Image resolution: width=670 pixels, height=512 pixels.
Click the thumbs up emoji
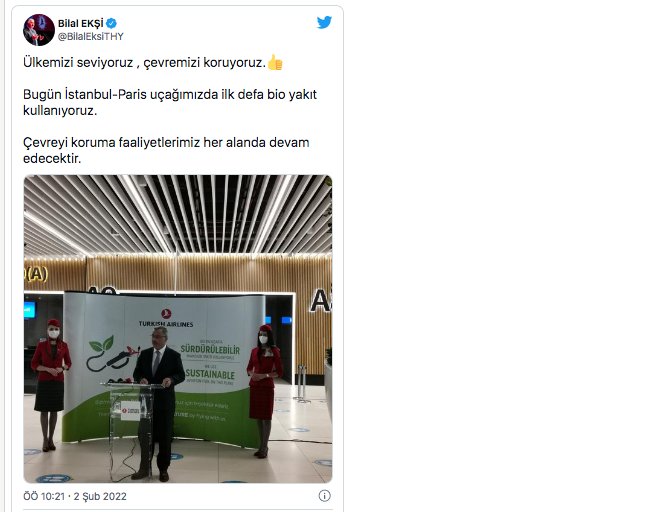point(275,62)
